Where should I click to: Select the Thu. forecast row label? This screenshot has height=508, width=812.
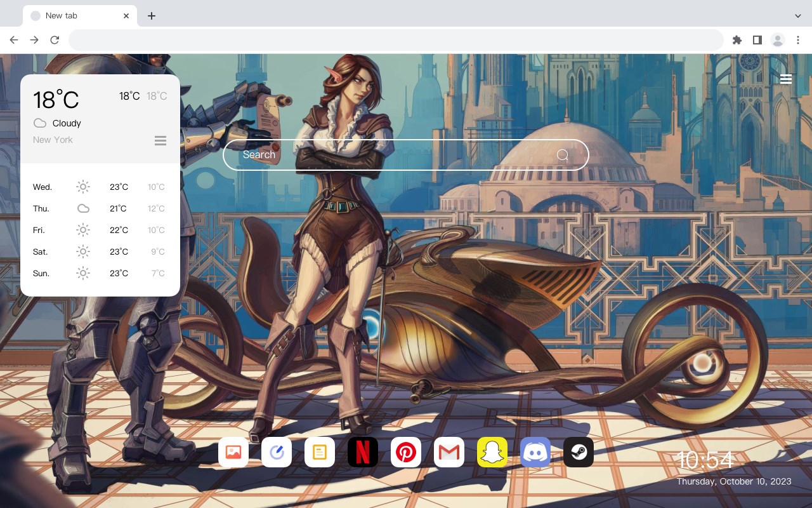(41, 208)
